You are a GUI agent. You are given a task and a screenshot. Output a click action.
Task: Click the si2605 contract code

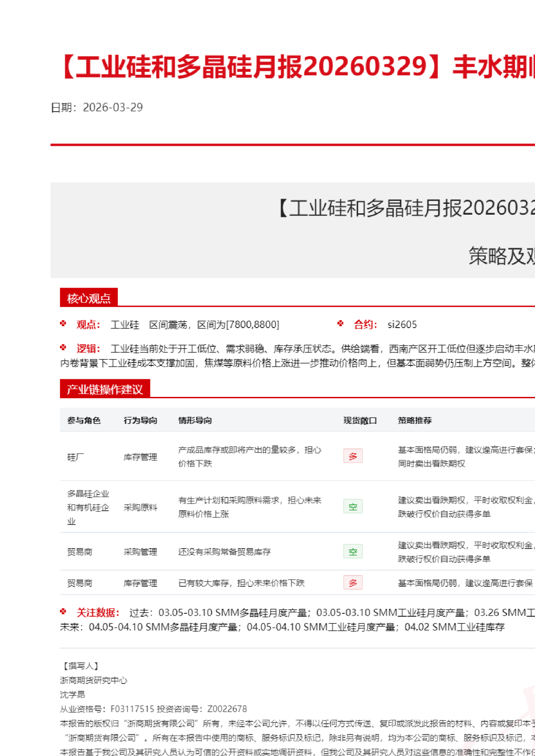402,325
